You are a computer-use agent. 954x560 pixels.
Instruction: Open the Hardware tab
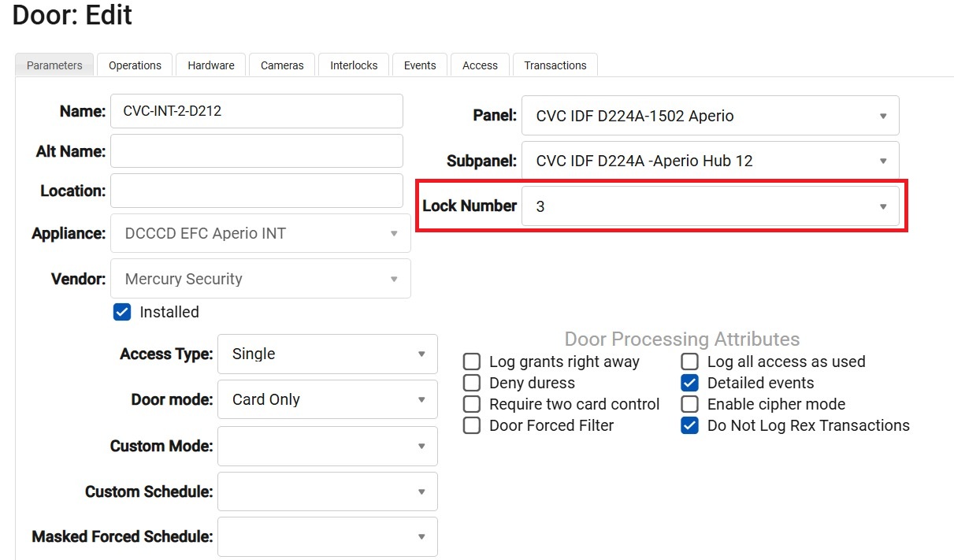click(210, 65)
